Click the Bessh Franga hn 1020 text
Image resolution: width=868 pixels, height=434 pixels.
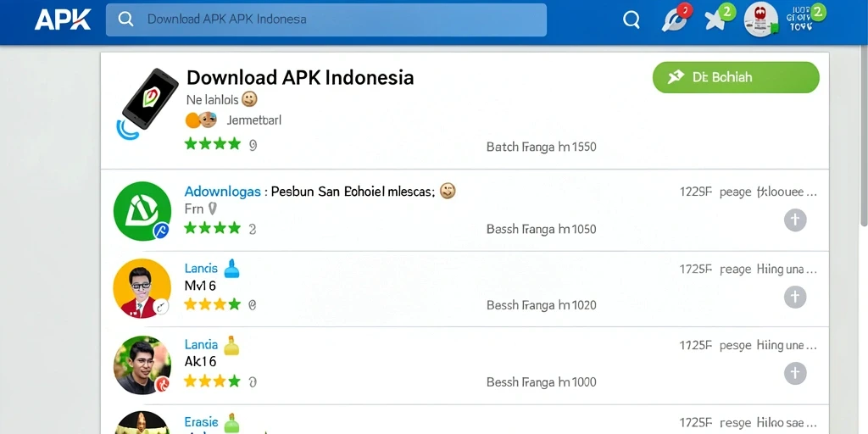tap(541, 305)
